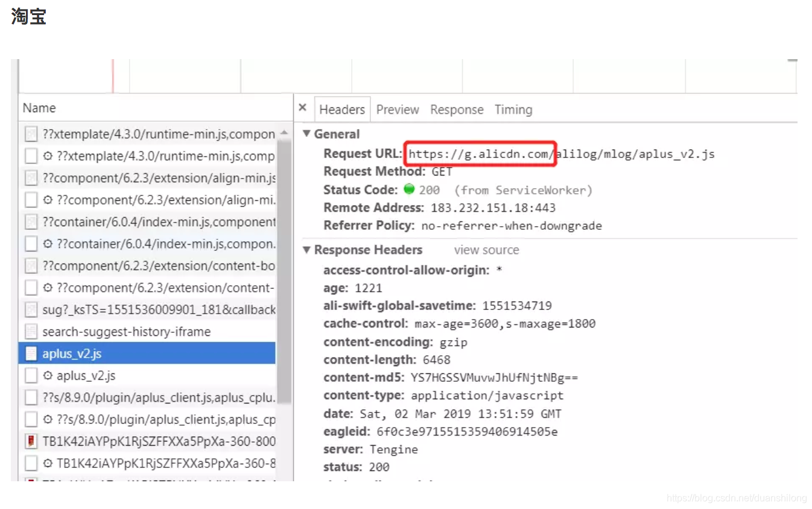
Task: Click the file icon of search-suggest-history-iframe
Action: pyautogui.click(x=31, y=332)
